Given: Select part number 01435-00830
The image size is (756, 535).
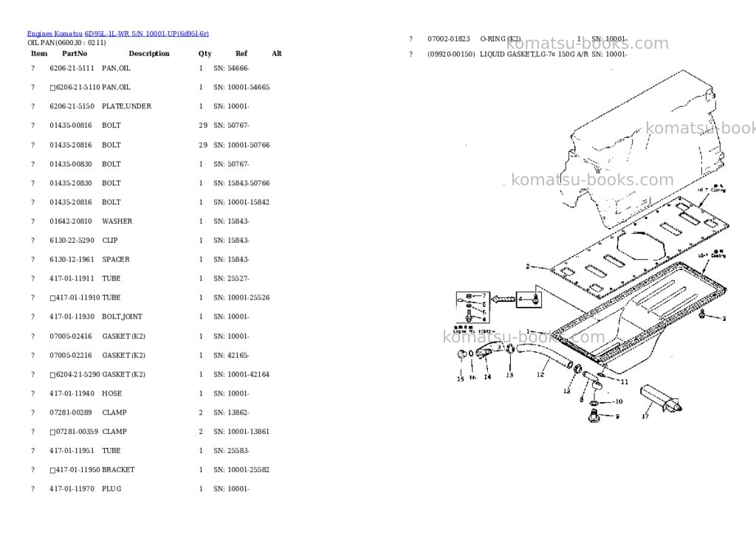Looking at the screenshot, I should click(70, 165).
